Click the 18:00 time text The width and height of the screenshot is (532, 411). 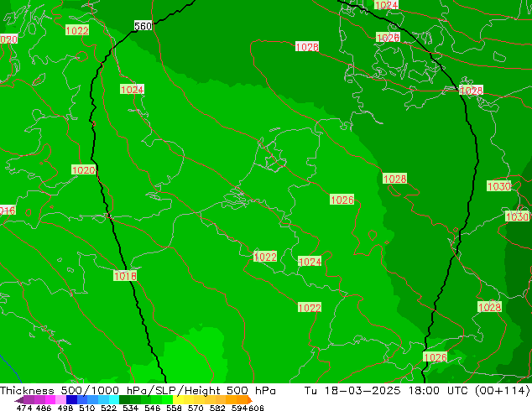[x=424, y=391]
